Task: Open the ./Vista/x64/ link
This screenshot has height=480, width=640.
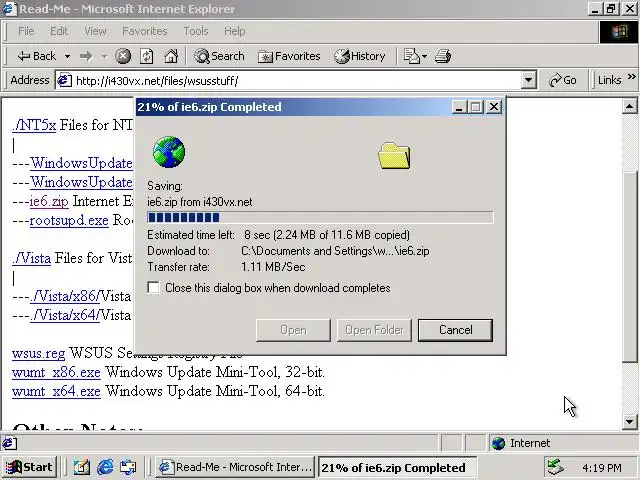Action: (65, 315)
